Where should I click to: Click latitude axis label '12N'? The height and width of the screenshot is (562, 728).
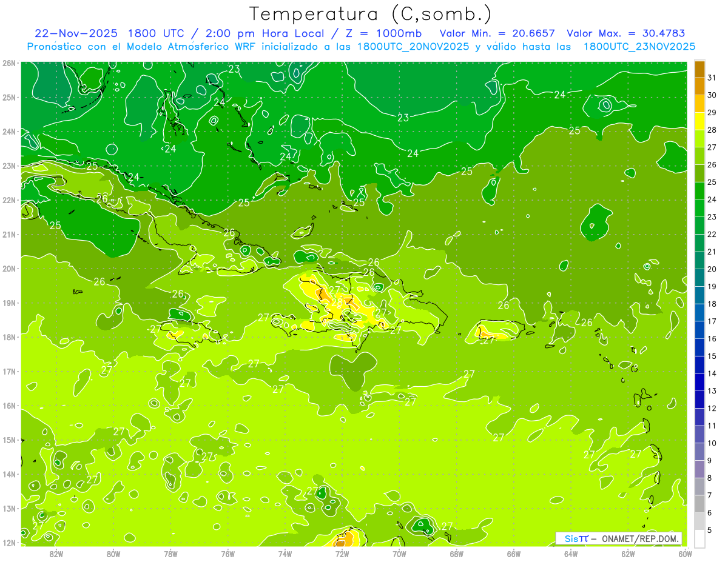click(8, 543)
